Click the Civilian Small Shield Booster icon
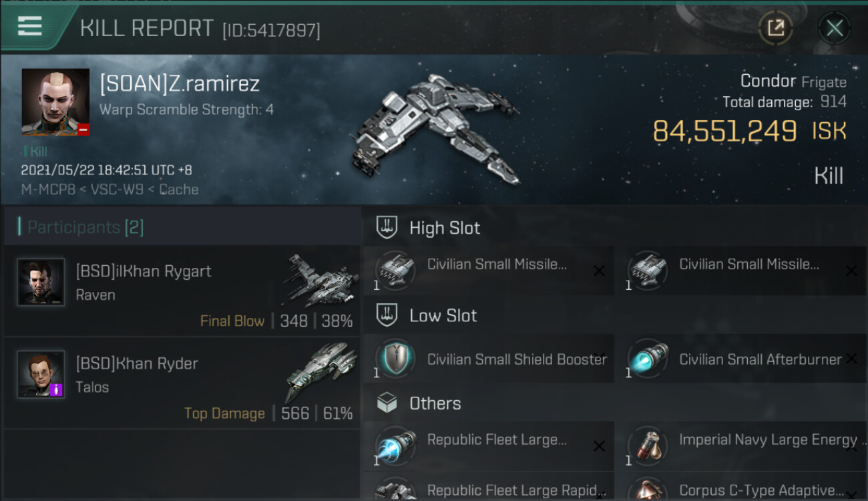 click(x=395, y=359)
